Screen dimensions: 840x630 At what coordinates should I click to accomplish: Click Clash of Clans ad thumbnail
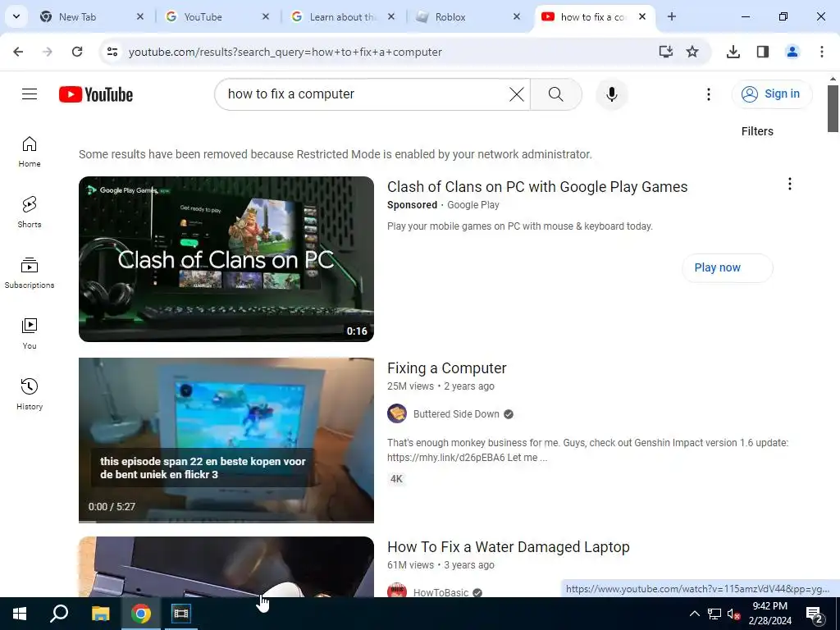click(x=226, y=258)
